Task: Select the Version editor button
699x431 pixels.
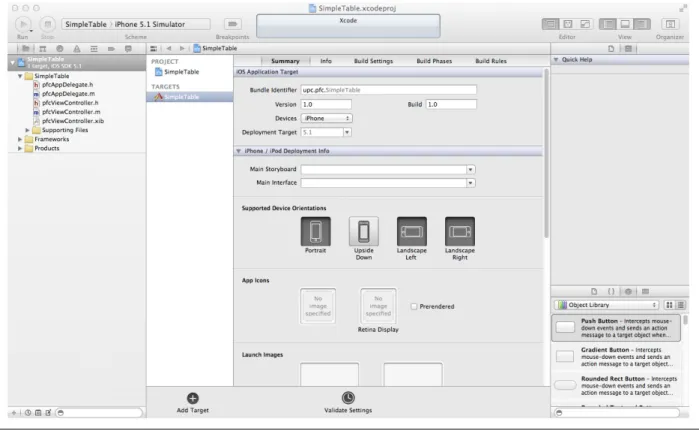Action: (585, 24)
